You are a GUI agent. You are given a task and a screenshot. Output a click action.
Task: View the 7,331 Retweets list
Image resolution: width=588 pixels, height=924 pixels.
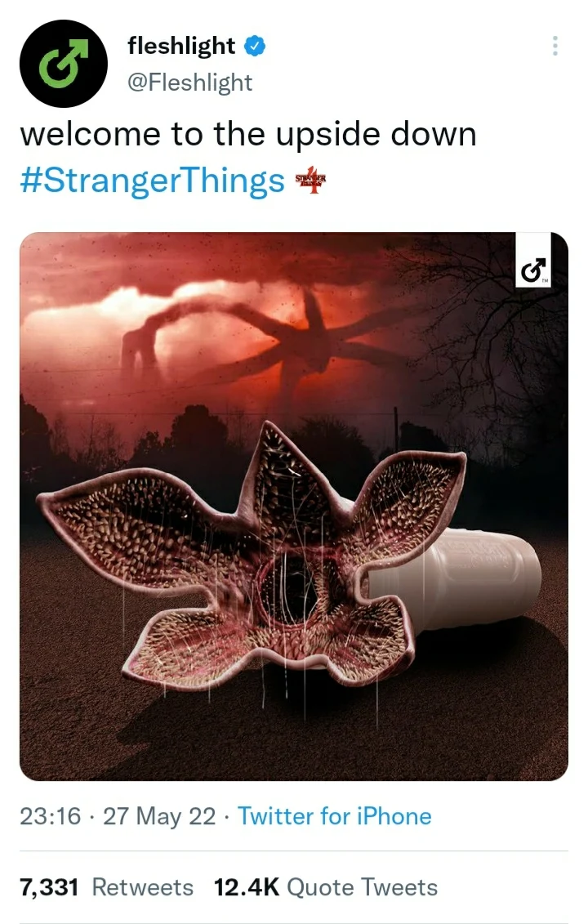(107, 887)
